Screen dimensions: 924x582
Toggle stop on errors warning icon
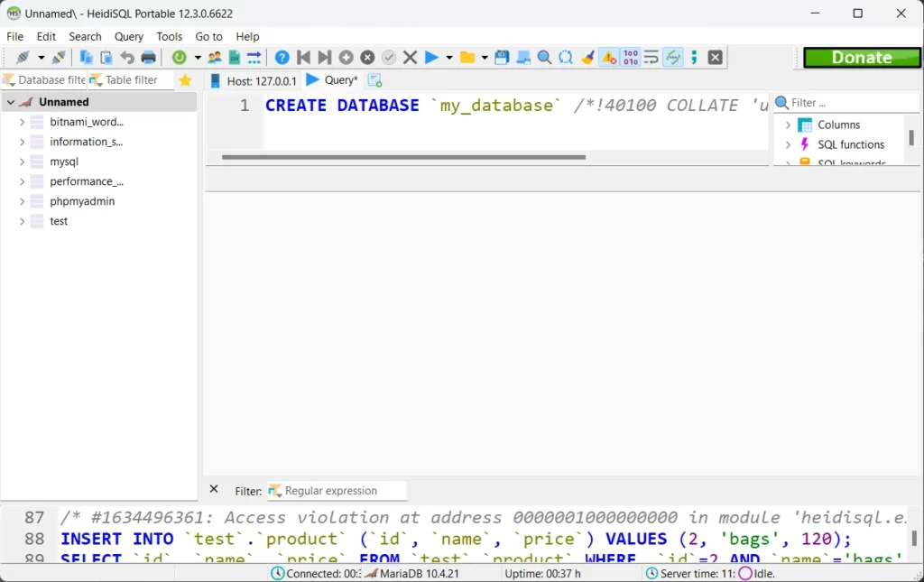click(x=609, y=57)
